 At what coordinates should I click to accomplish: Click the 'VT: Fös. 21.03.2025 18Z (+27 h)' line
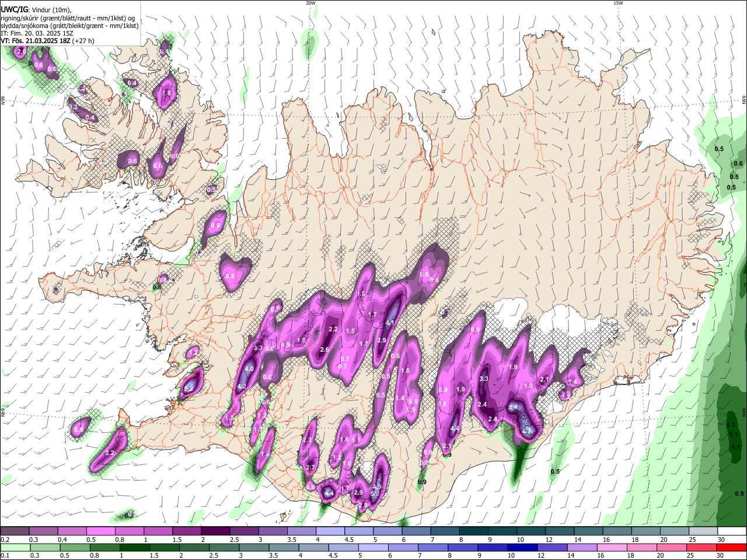pyautogui.click(x=48, y=41)
